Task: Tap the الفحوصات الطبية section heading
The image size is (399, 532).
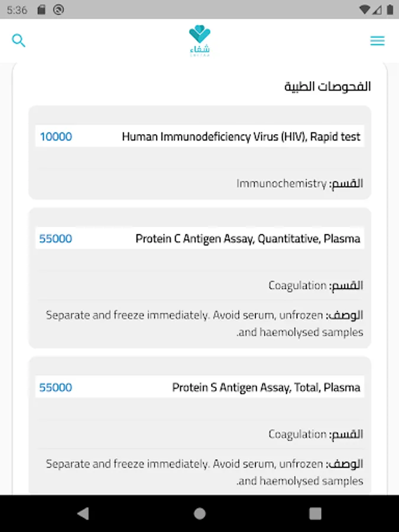Action: 327,86
